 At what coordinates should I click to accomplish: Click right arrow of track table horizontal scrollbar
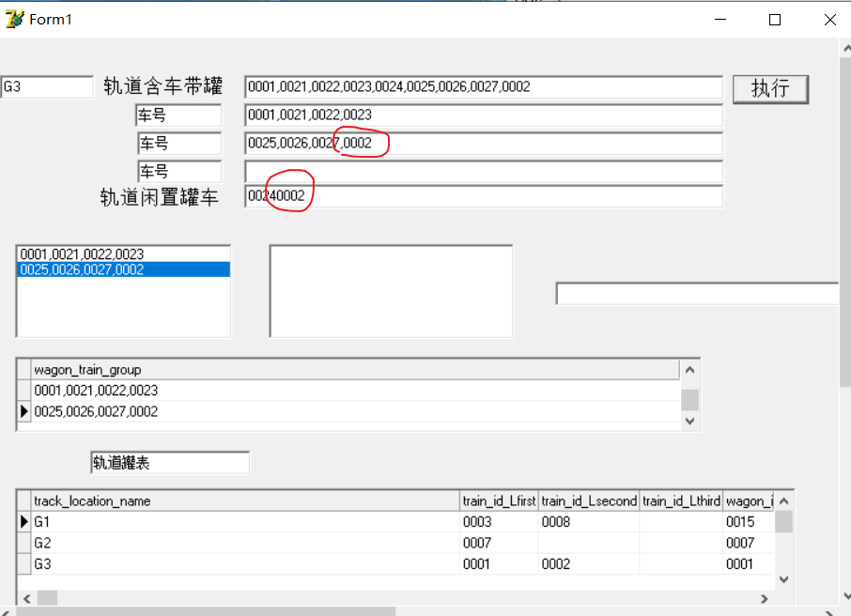[x=765, y=598]
